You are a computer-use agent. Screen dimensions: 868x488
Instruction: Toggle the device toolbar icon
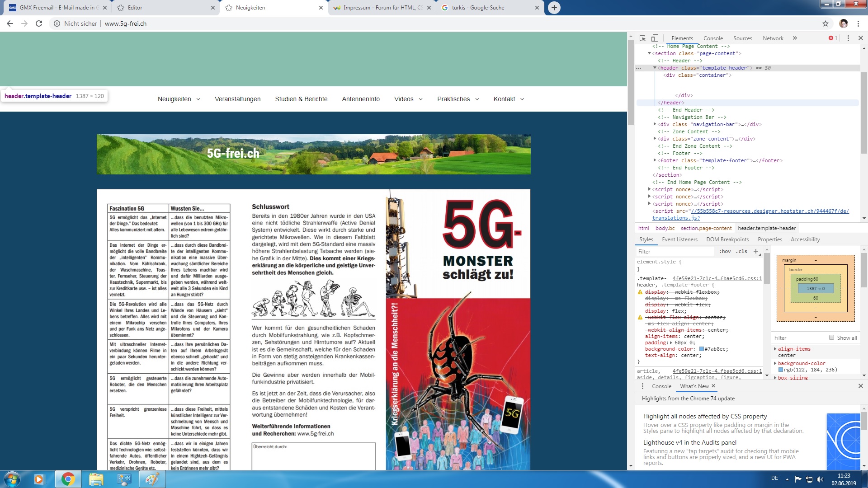coord(655,38)
